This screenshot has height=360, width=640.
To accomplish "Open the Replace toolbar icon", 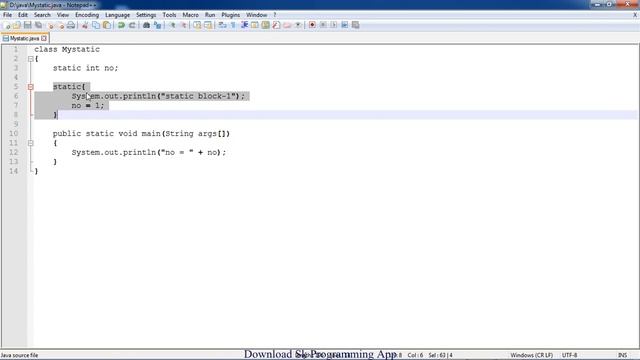I will 157,25.
